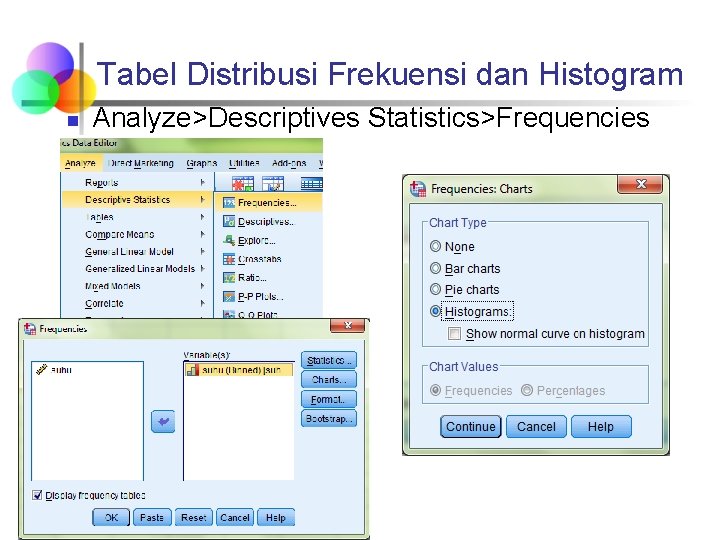This screenshot has height=540, width=720.
Task: Click the arrow move-variable button
Action: point(163,422)
